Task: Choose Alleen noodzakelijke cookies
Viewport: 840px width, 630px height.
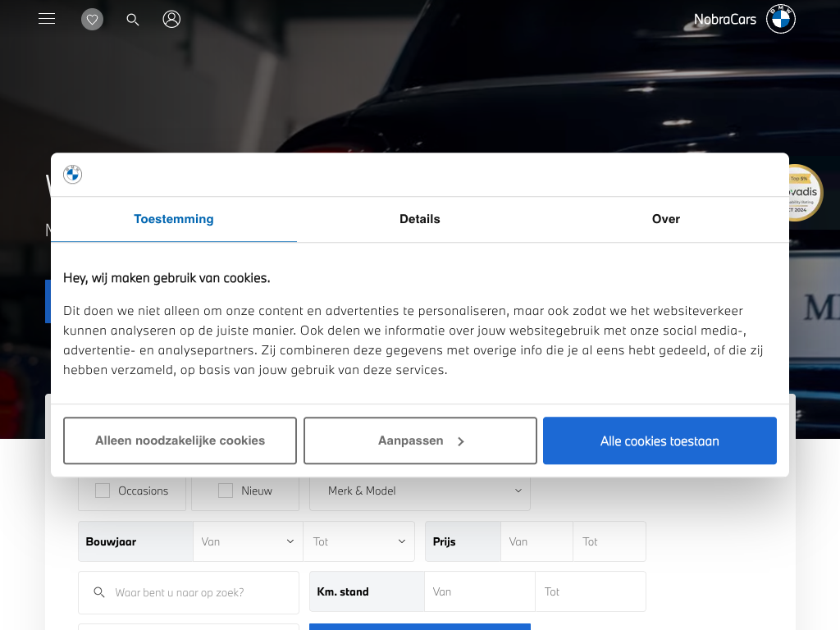Action: [180, 441]
